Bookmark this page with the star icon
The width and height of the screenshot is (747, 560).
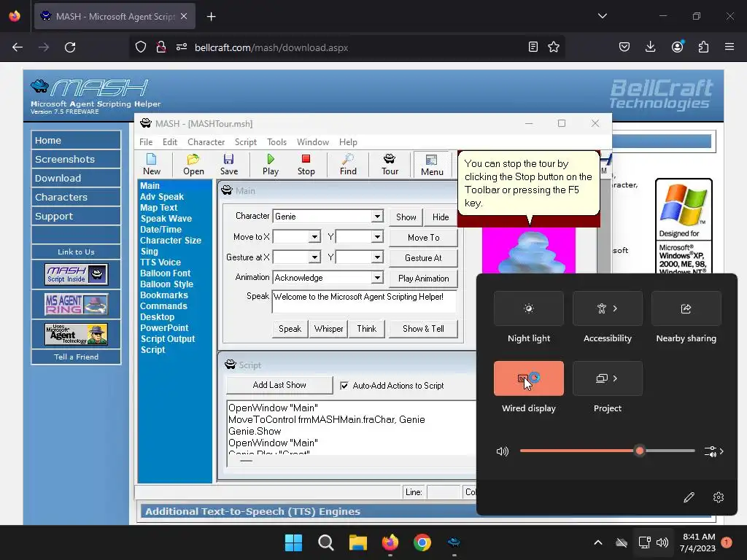point(554,47)
